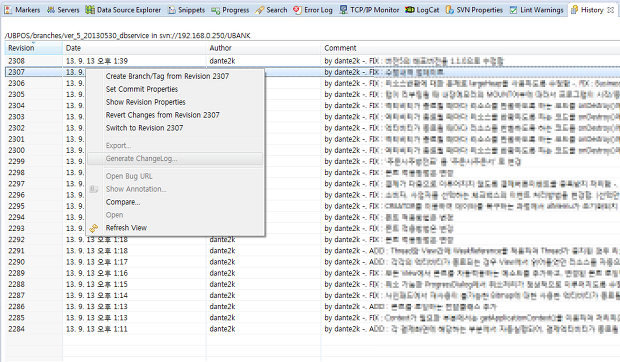Select Set Commit Properties menu entry
This screenshot has width=620, height=362.
point(175,89)
